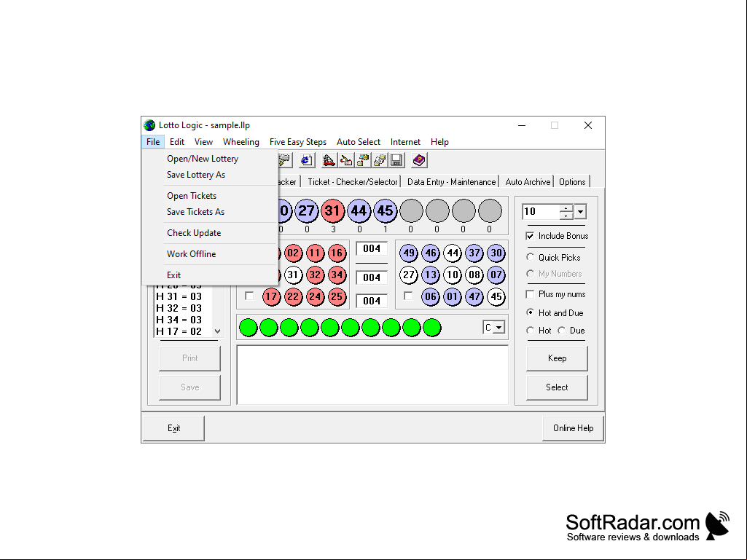This screenshot has height=560, width=747.
Task: Open the Options tab
Action: click(572, 182)
